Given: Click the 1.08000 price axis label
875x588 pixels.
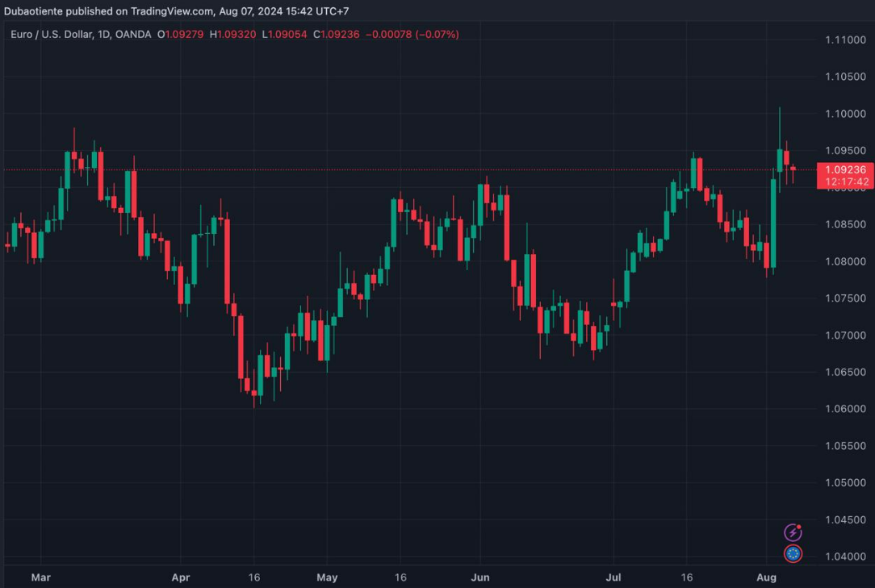Looking at the screenshot, I should coord(845,261).
